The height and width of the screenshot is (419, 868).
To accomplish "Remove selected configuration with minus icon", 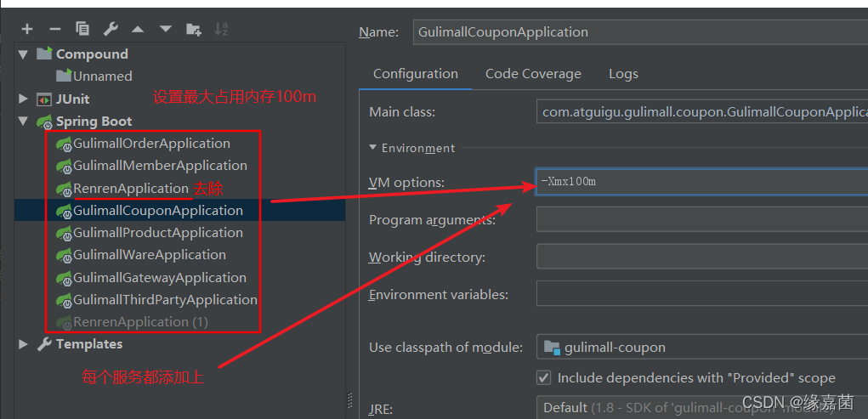I will click(54, 30).
